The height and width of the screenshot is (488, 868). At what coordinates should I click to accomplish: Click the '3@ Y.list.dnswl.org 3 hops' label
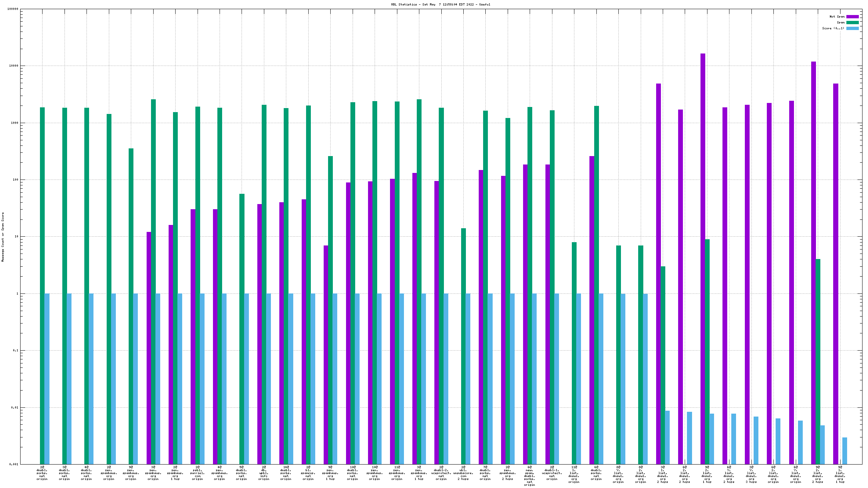[x=751, y=474]
